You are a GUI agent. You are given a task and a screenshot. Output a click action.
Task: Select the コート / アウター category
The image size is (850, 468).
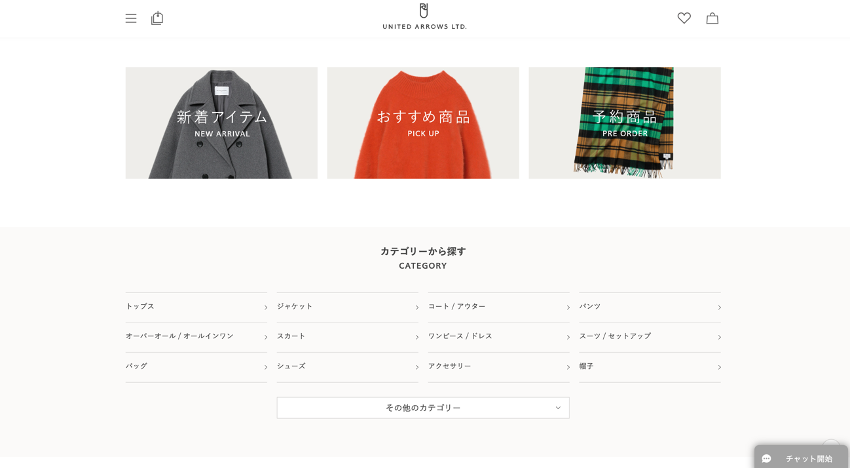pyautogui.click(x=499, y=307)
